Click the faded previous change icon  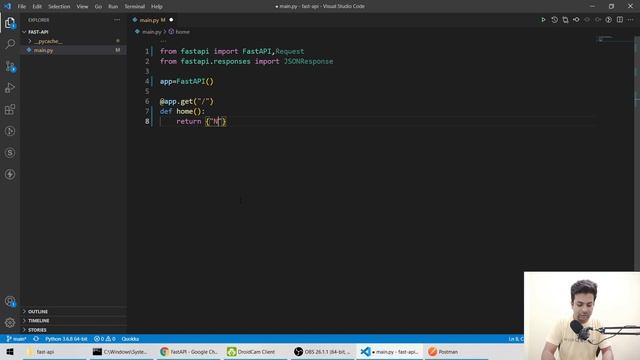coord(587,20)
